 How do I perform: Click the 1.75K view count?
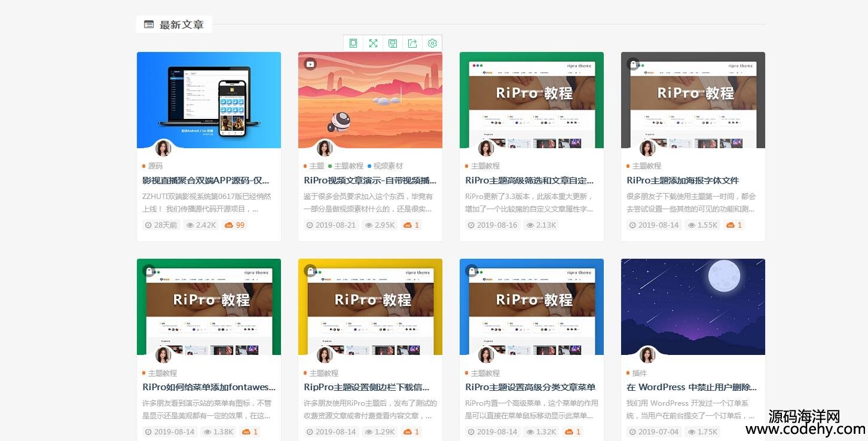coord(703,432)
